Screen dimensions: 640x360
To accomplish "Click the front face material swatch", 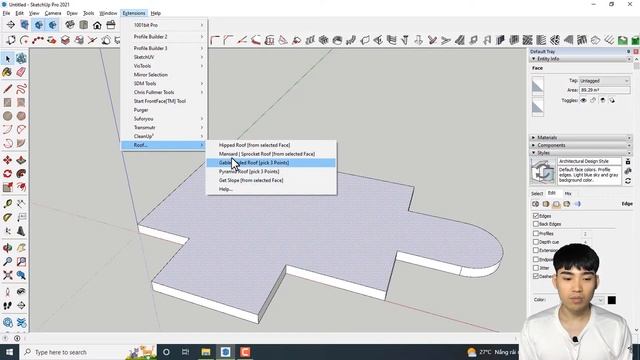I will pos(538,87).
